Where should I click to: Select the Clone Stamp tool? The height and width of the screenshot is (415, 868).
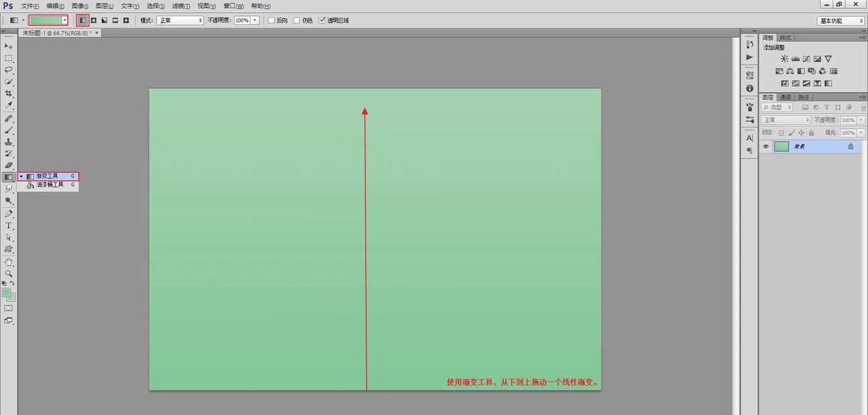[9, 142]
